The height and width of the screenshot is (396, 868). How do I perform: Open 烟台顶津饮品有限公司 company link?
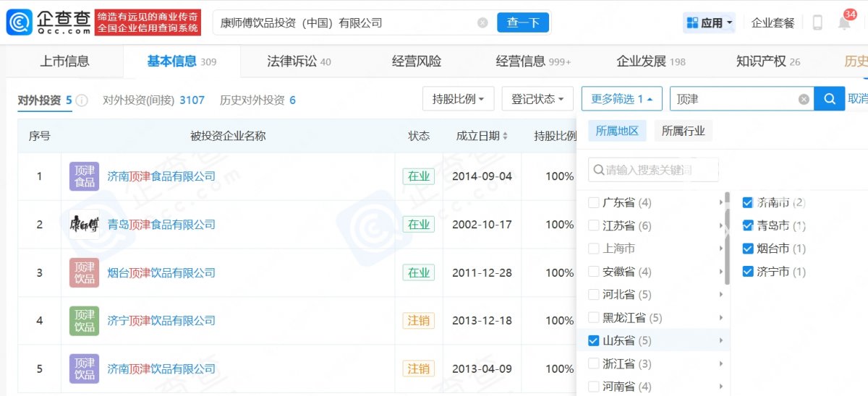[161, 272]
